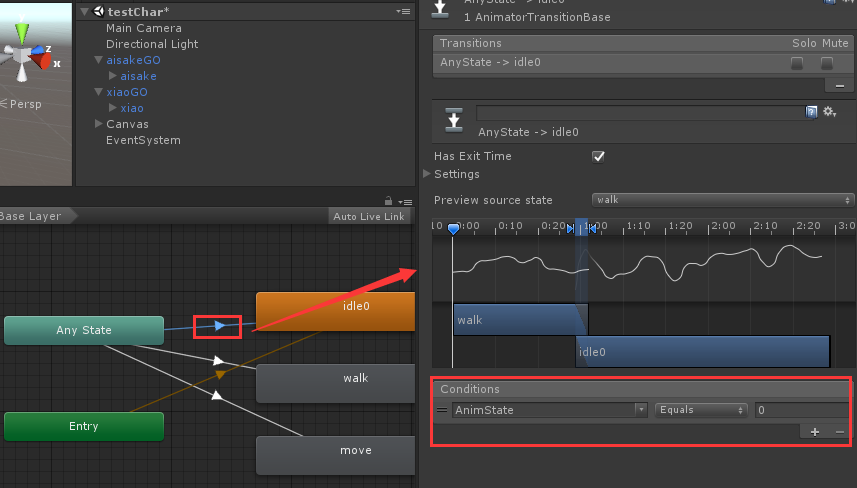Collapse the testChar scene in hierarchy
Viewport: 857px width, 488px height.
[x=85, y=11]
